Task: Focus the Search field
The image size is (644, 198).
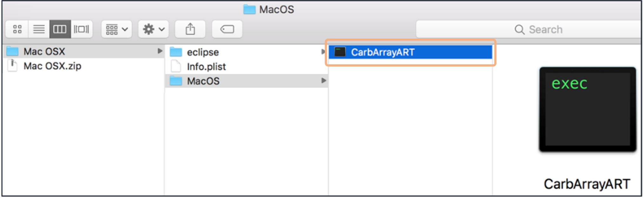Action: click(529, 29)
